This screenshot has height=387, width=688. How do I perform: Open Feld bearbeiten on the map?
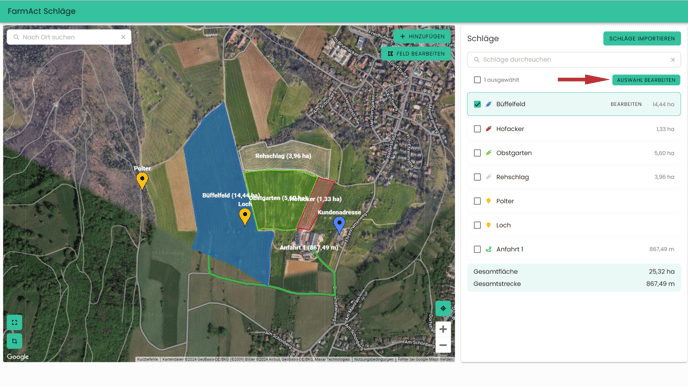[416, 54]
